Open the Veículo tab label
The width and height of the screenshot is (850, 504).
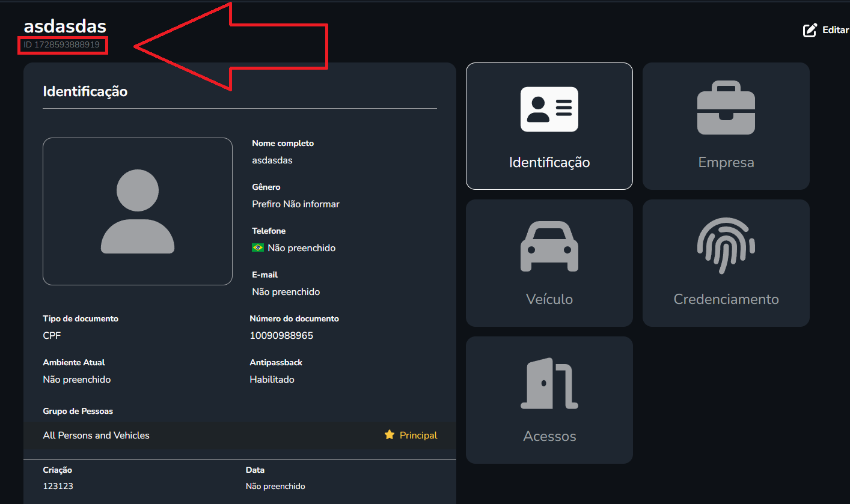point(549,299)
